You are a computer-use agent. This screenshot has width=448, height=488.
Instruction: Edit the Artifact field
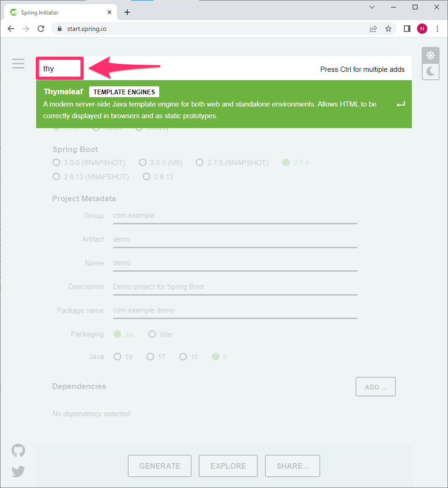235,240
